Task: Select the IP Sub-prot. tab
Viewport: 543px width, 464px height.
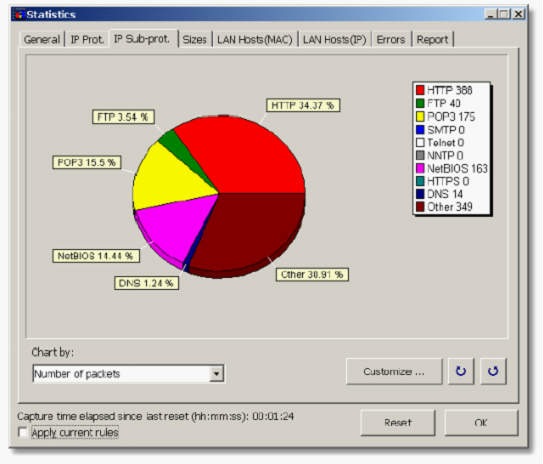Action: pyautogui.click(x=142, y=38)
